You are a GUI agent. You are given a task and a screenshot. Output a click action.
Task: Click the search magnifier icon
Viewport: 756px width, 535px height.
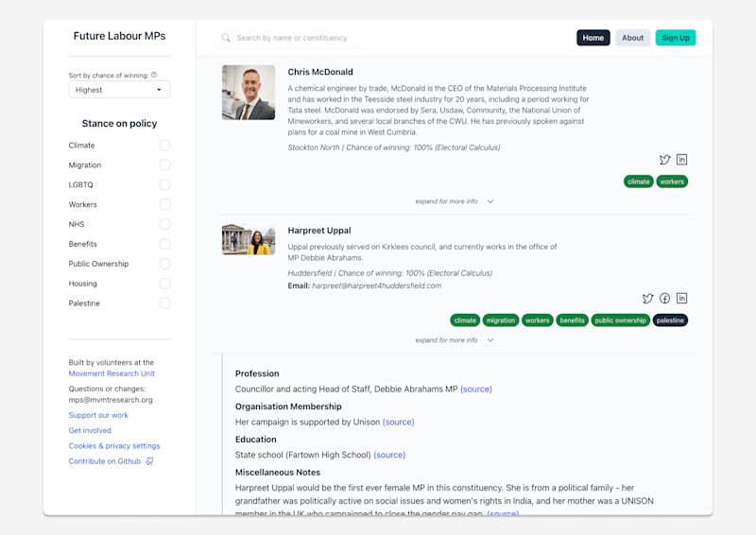click(226, 38)
